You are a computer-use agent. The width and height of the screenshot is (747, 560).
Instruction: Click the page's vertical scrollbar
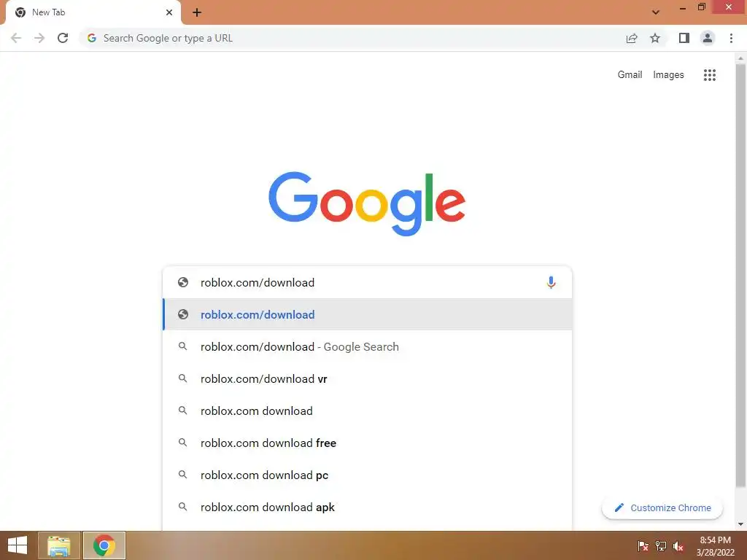(x=740, y=276)
